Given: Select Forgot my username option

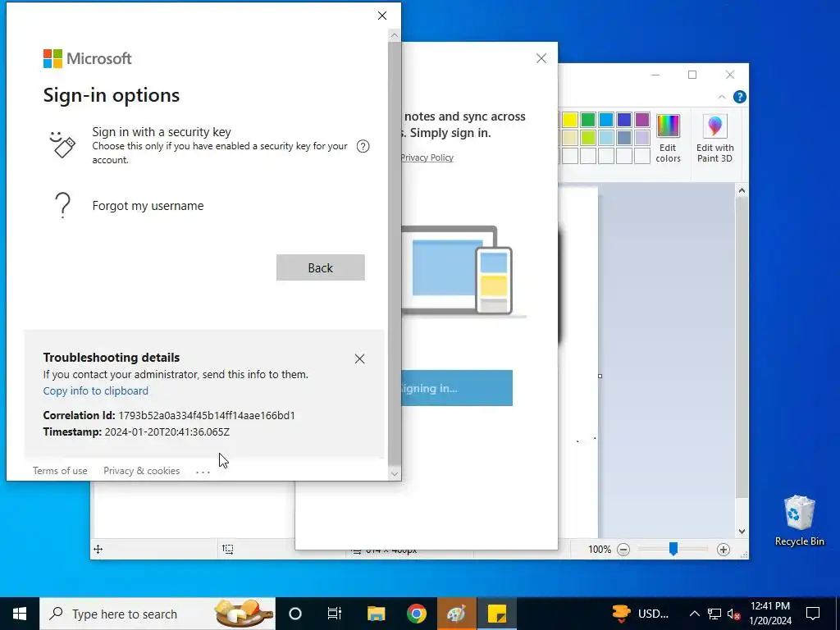Looking at the screenshot, I should tap(148, 206).
